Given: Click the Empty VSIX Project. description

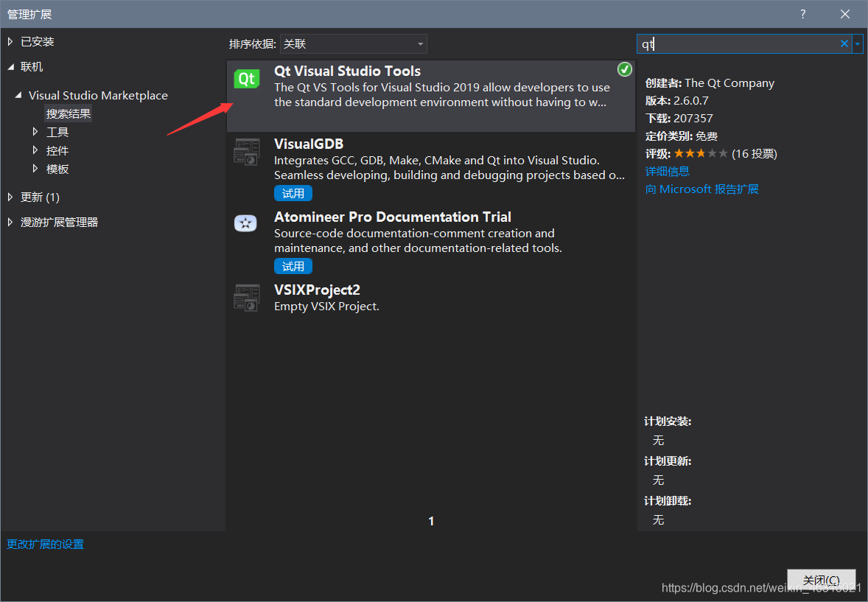Looking at the screenshot, I should pyautogui.click(x=326, y=307).
